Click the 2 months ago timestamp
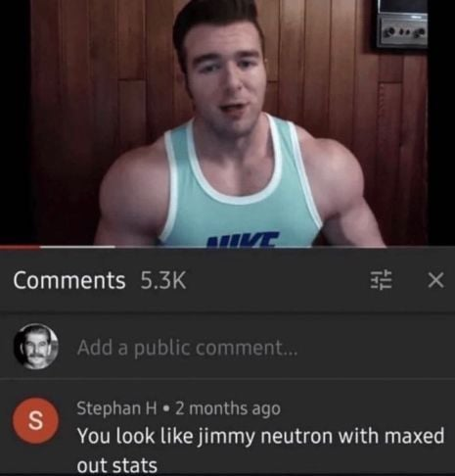455x476 pixels. coord(228,408)
